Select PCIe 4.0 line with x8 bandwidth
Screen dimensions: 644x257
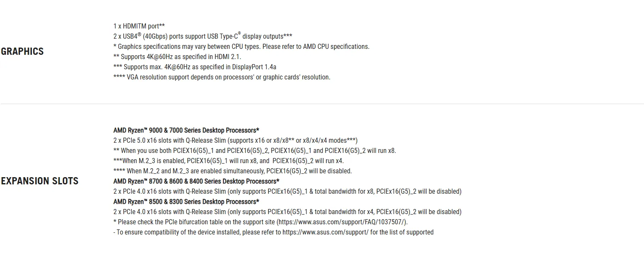coord(287,192)
